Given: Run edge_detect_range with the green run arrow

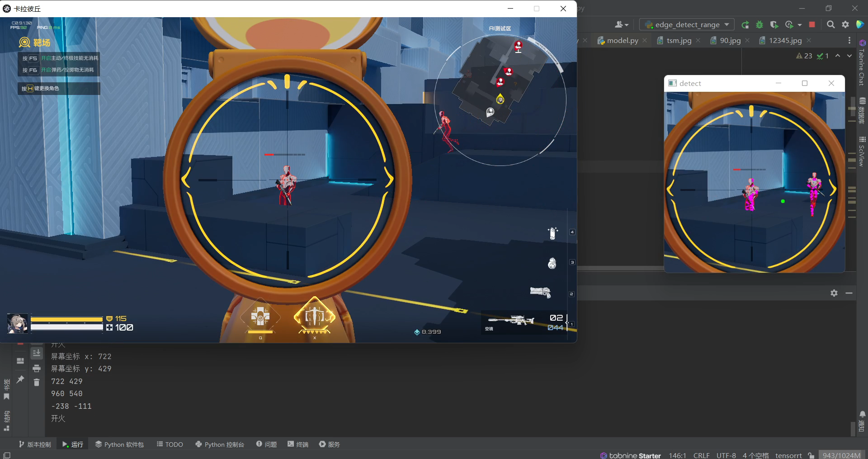Looking at the screenshot, I should pyautogui.click(x=745, y=25).
